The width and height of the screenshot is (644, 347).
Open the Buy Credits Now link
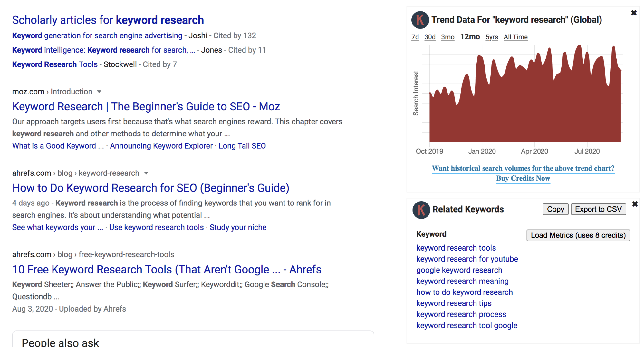(x=523, y=178)
